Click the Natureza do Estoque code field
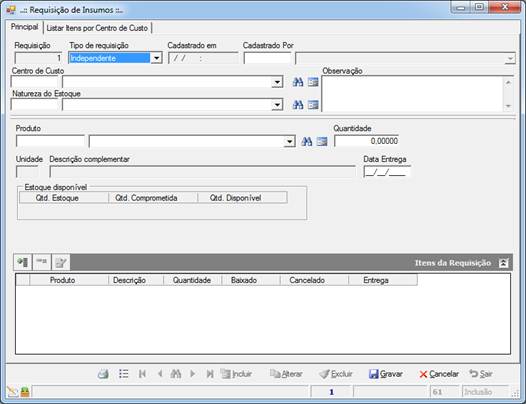The height and width of the screenshot is (404, 526). 35,105
